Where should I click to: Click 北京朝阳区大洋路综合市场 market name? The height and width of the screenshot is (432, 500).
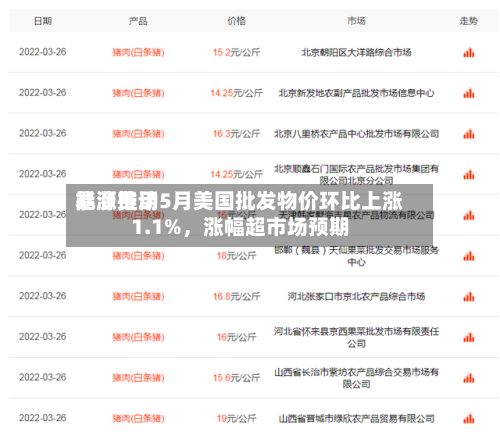(356, 52)
